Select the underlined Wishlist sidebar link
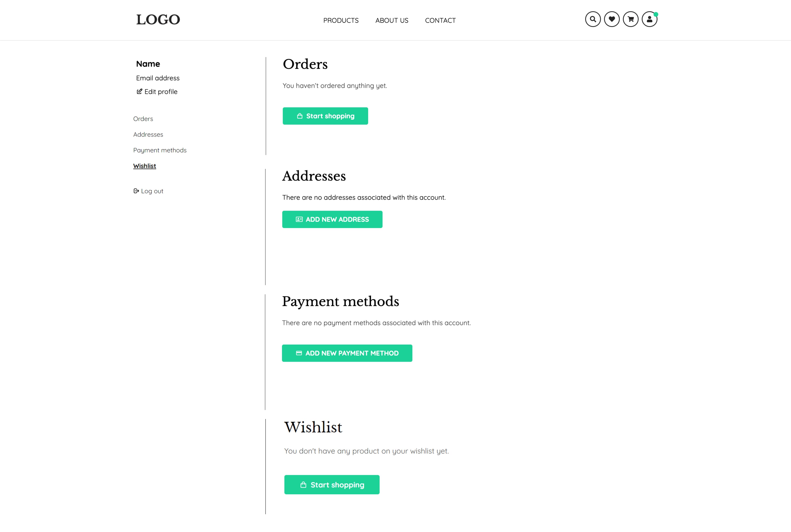 (x=145, y=166)
